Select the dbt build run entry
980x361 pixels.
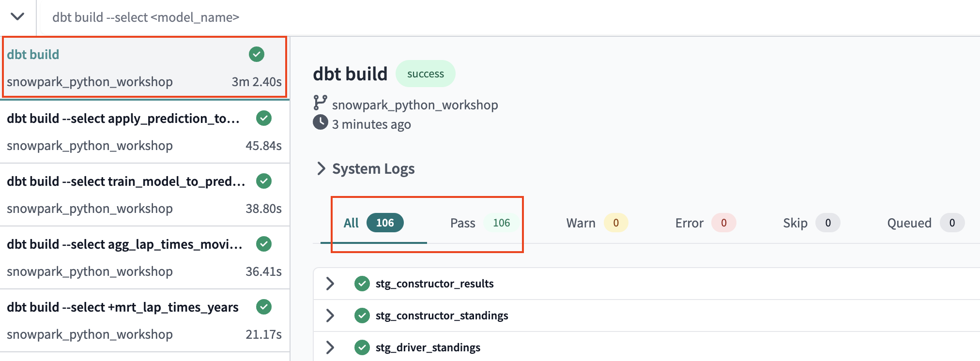point(144,67)
